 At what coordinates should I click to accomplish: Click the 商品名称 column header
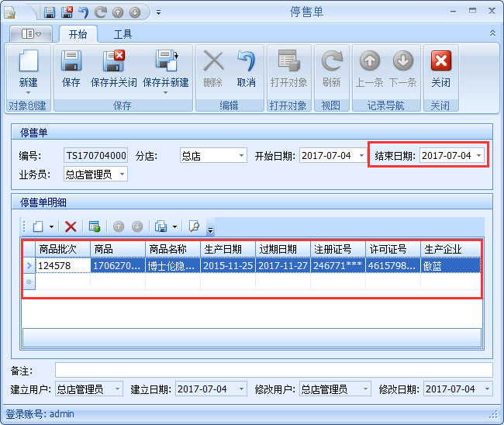tap(173, 249)
